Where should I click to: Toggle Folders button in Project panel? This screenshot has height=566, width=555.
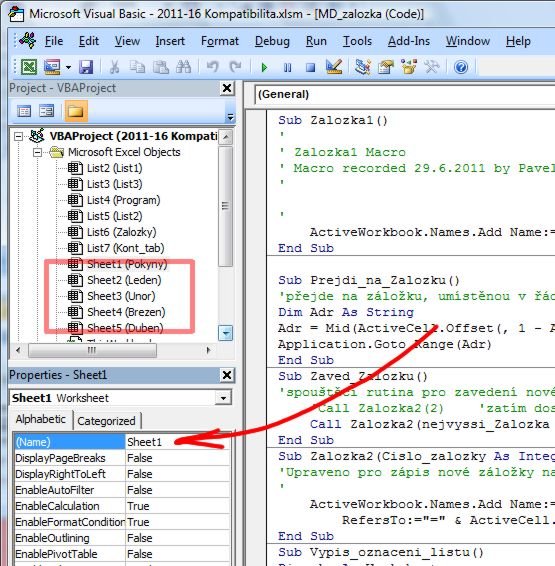pos(76,111)
